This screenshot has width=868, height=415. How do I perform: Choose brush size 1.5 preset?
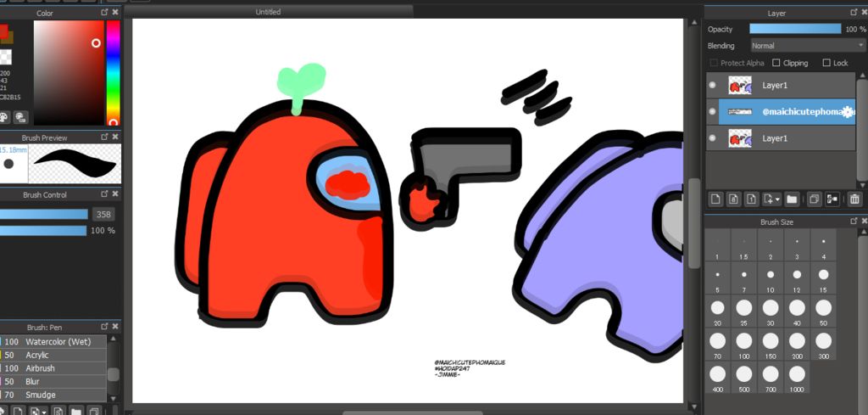pyautogui.click(x=744, y=245)
